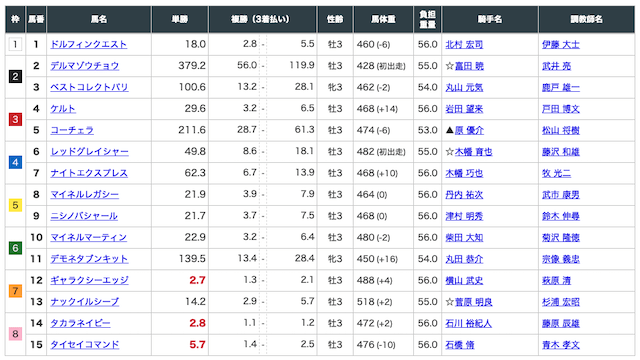
Task: Select the 53.0 carried weight cell
Action: [x=427, y=130]
